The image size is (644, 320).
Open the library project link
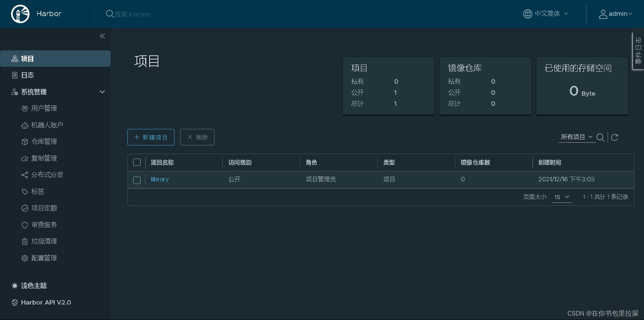160,179
